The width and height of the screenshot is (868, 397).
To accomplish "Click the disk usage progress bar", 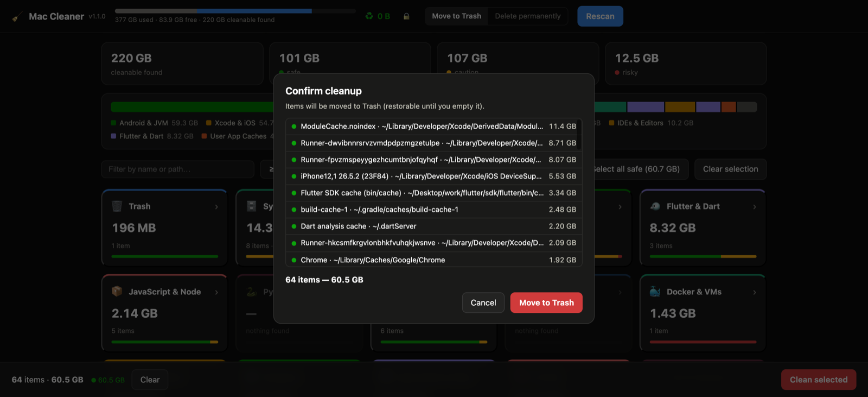I will coord(235,11).
